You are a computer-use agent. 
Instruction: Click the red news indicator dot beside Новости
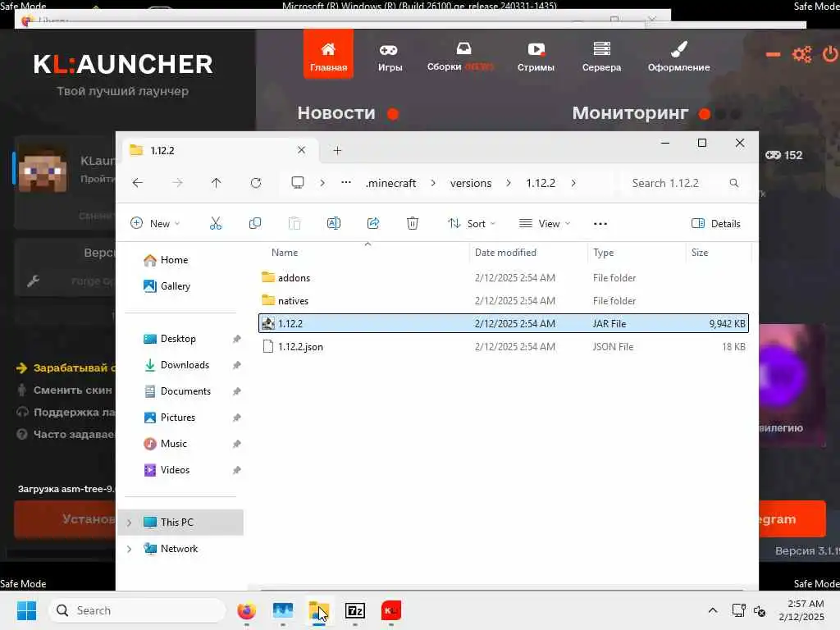tap(393, 113)
